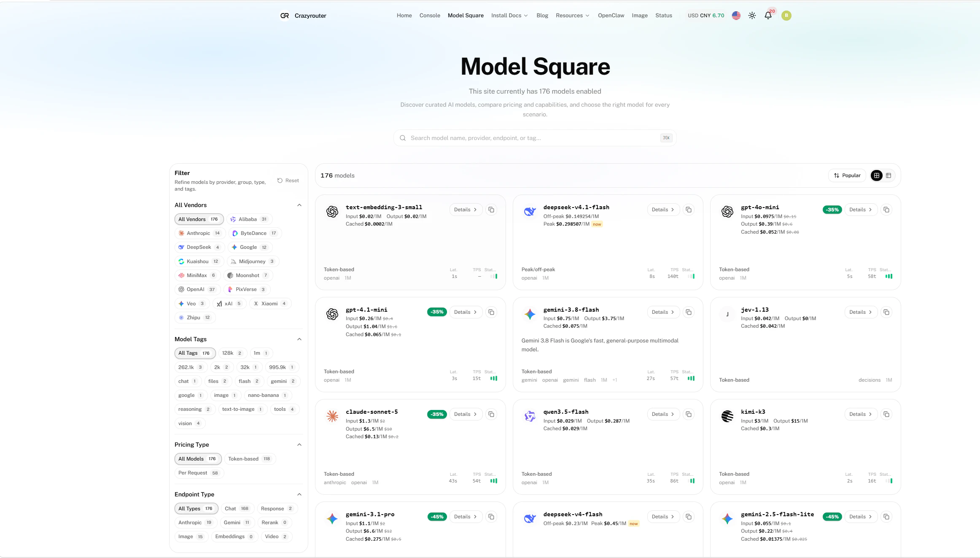
Task: Copy the gemini-3.8-flash model name
Action: tap(689, 312)
